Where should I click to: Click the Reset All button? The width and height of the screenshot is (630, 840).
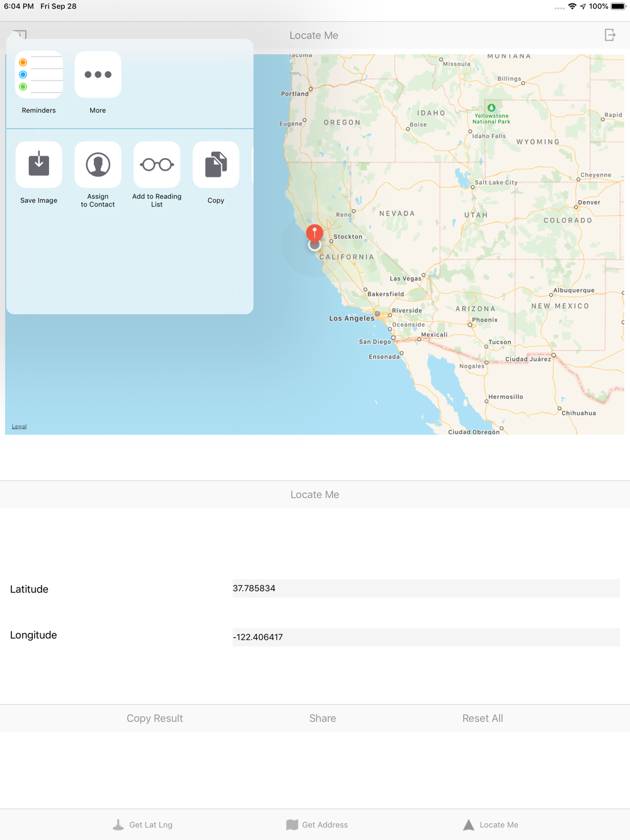pyautogui.click(x=483, y=718)
